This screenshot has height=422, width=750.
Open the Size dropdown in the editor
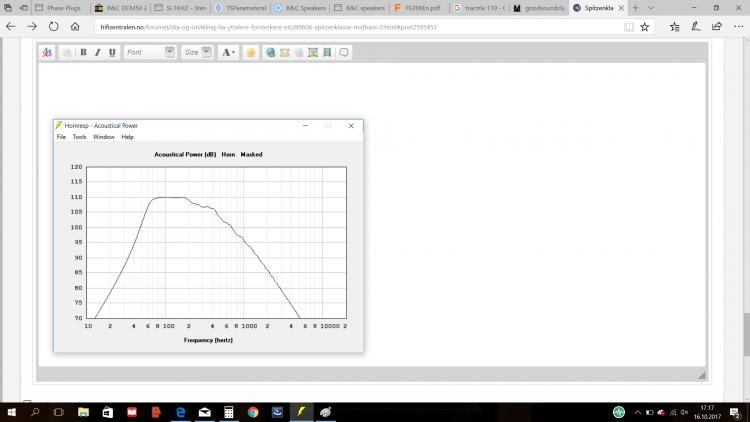[196, 52]
